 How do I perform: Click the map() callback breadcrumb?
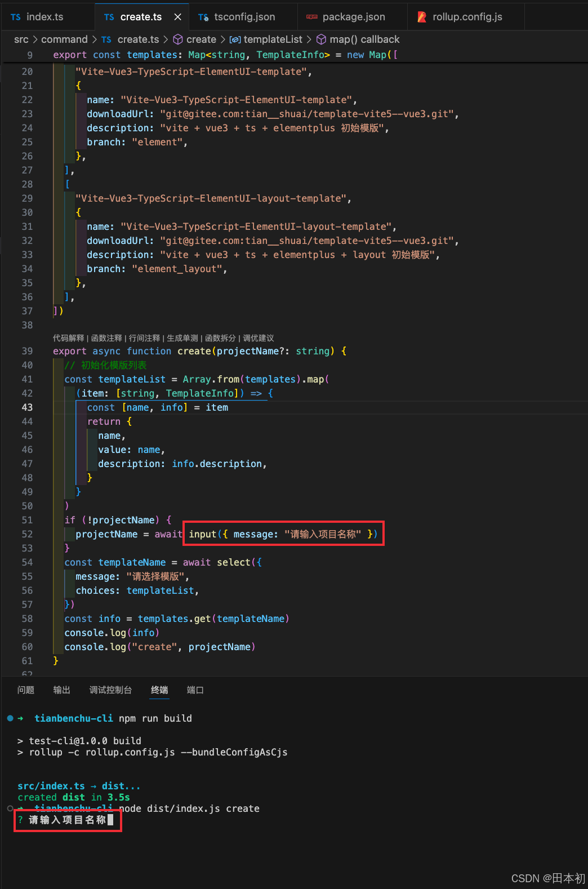coord(364,39)
